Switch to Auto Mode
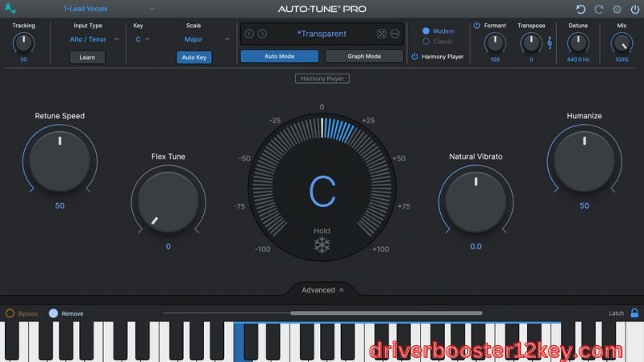Screen dimensions: 644x362 279,56
